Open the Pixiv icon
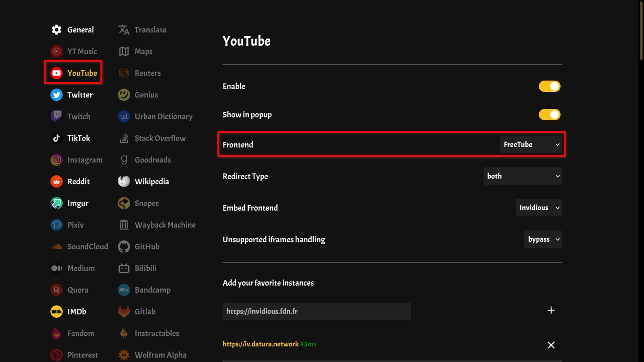Viewport: 644px width, 362px height. (57, 225)
